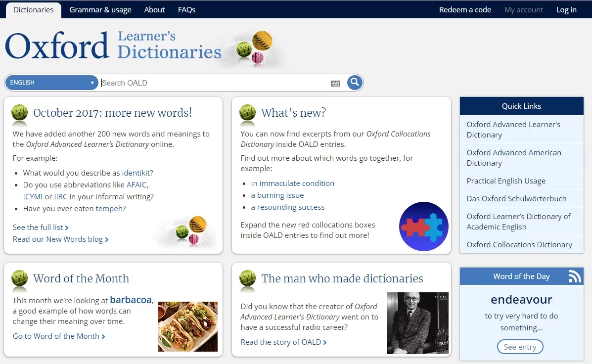The width and height of the screenshot is (592, 364).
Task: Expand the ENGLISH dictionary dropdown
Action: (52, 83)
